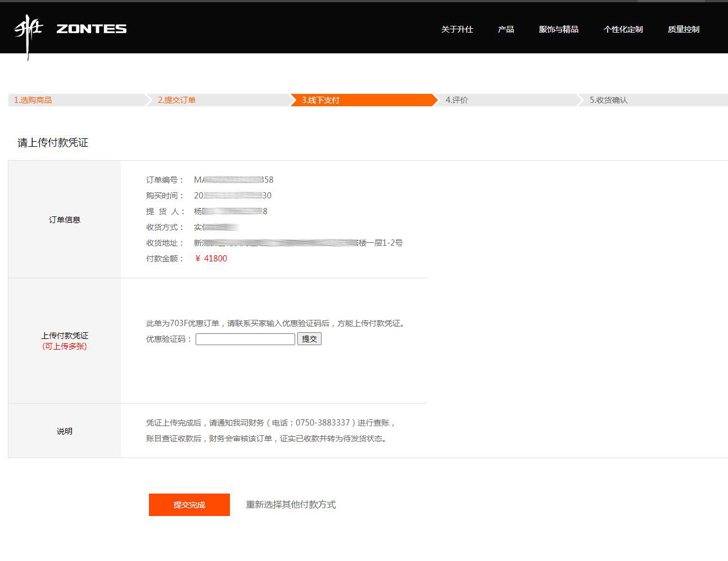Click the orange 提交完成 button
Viewport: 728px width, 561px height.
pyautogui.click(x=189, y=505)
